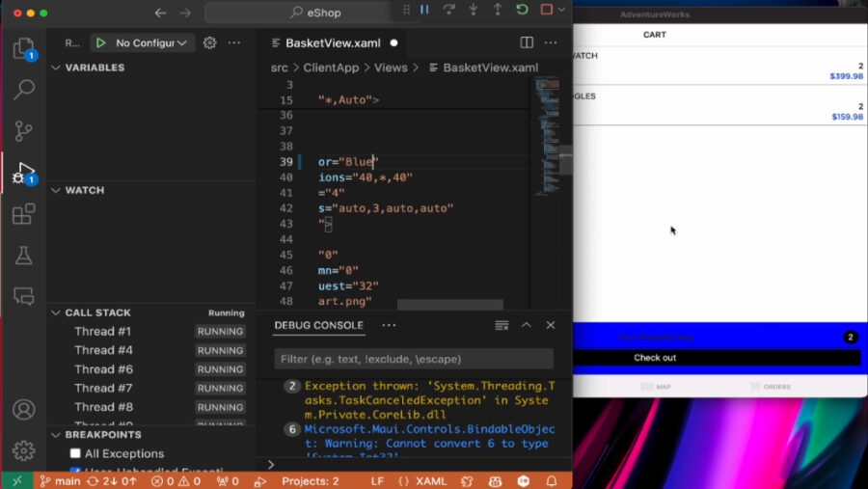This screenshot has height=489, width=868.
Task: Select Thread #8 in the call stack
Action: click(103, 407)
